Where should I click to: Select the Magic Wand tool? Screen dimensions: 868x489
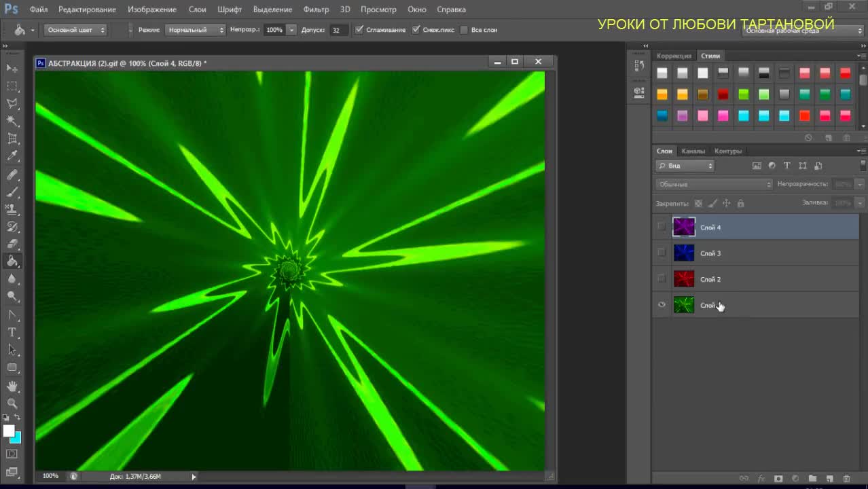(x=12, y=121)
